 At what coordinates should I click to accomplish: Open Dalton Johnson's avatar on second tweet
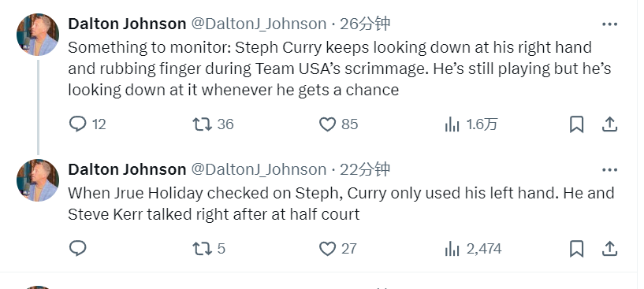click(x=38, y=180)
